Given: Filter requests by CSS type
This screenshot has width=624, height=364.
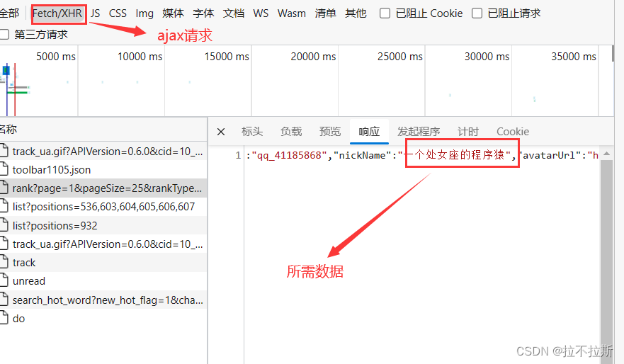Looking at the screenshot, I should point(118,13).
